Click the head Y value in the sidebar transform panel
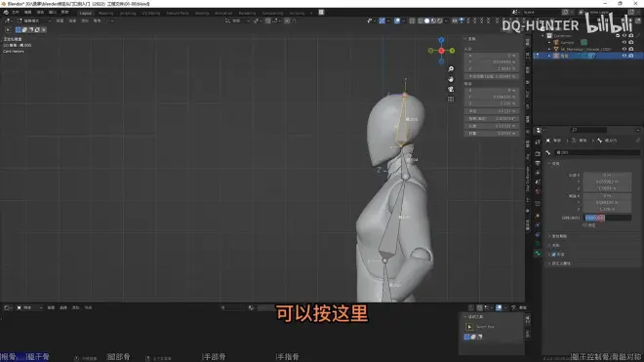 click(492, 62)
